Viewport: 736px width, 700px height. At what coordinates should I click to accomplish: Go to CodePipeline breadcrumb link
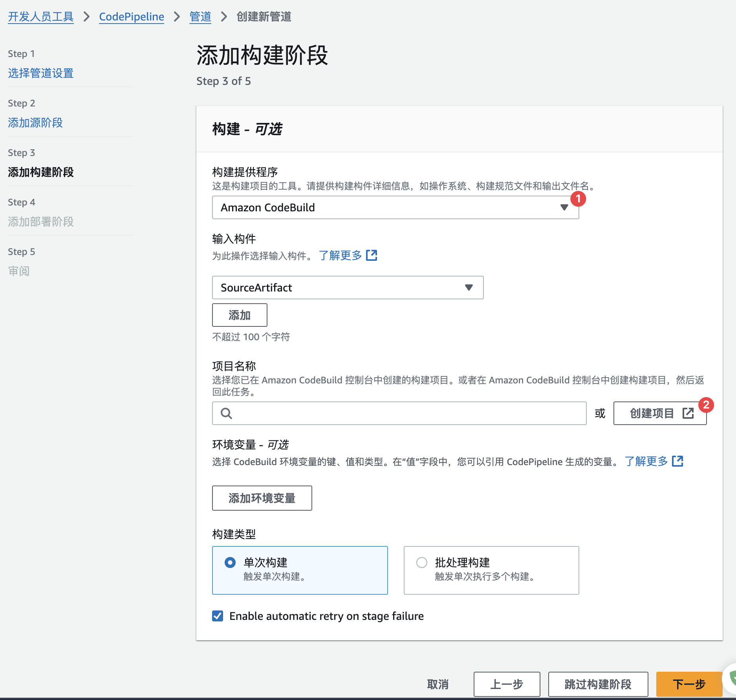pos(132,16)
